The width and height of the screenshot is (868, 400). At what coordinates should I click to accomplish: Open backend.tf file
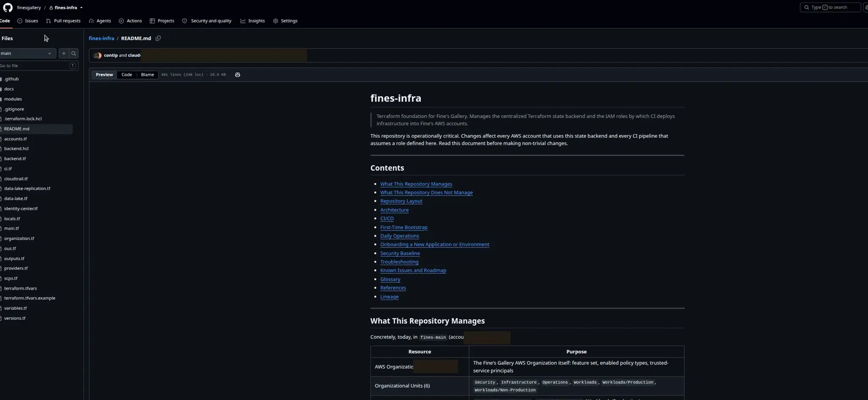coord(15,158)
